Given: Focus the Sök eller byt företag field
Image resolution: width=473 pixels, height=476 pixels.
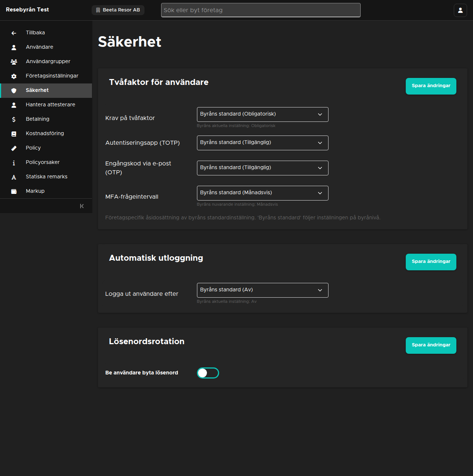Looking at the screenshot, I should pyautogui.click(x=261, y=10).
